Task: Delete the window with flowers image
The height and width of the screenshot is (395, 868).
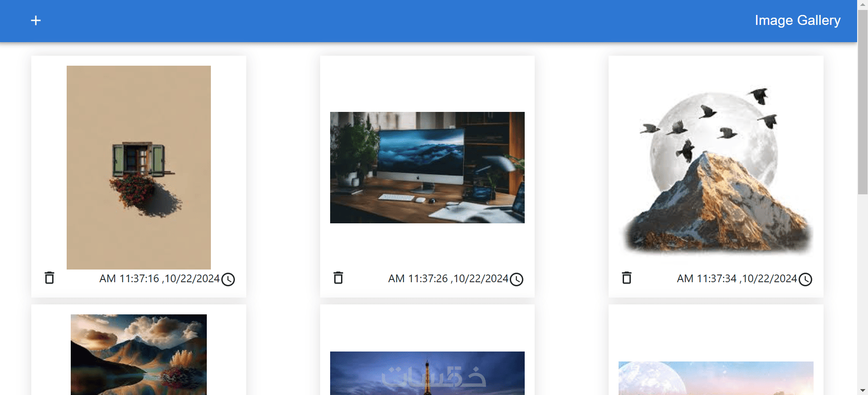Action: [x=49, y=278]
